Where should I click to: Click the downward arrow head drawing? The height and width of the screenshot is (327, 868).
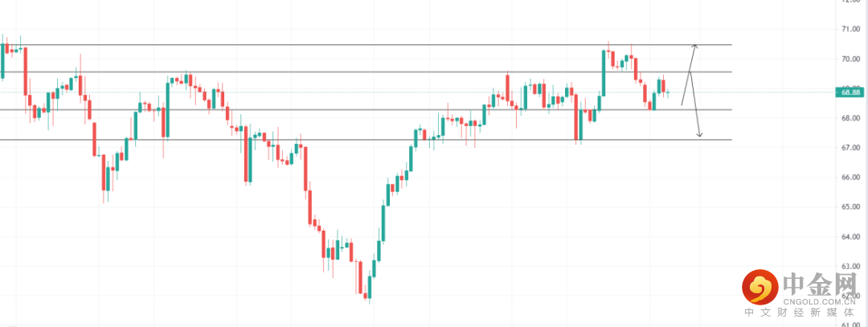(x=700, y=134)
